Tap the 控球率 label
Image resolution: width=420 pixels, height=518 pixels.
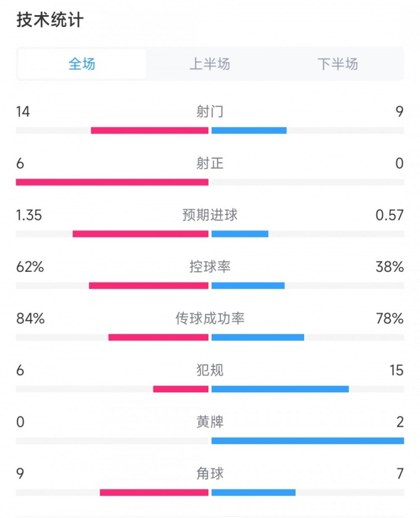coord(210,267)
